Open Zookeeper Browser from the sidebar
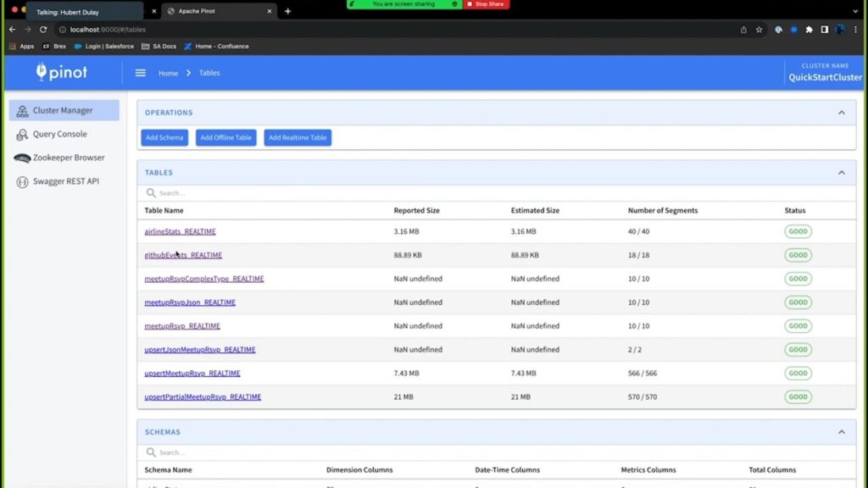This screenshot has width=868, height=488. pyautogui.click(x=68, y=158)
